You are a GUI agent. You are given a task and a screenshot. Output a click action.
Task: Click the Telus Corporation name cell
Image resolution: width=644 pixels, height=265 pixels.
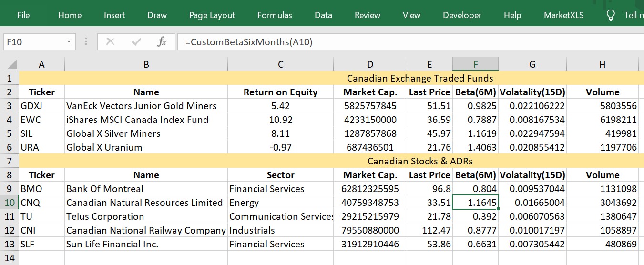(146, 216)
